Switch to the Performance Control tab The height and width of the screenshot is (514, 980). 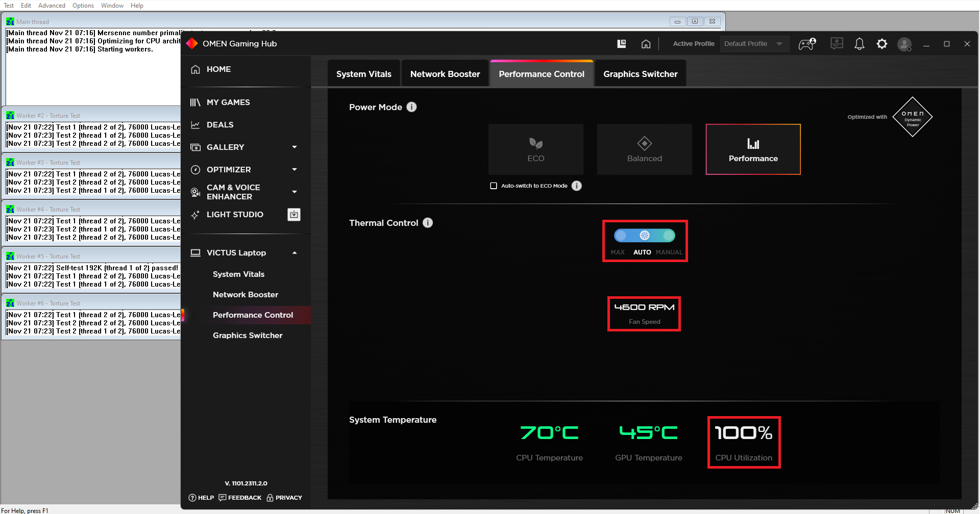542,74
